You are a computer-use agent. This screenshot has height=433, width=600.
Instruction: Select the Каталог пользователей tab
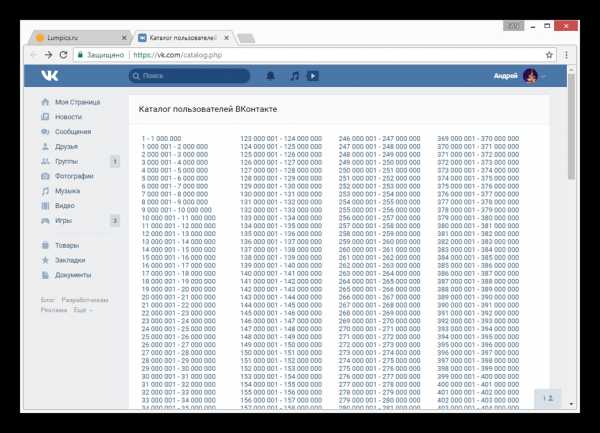pos(183,37)
